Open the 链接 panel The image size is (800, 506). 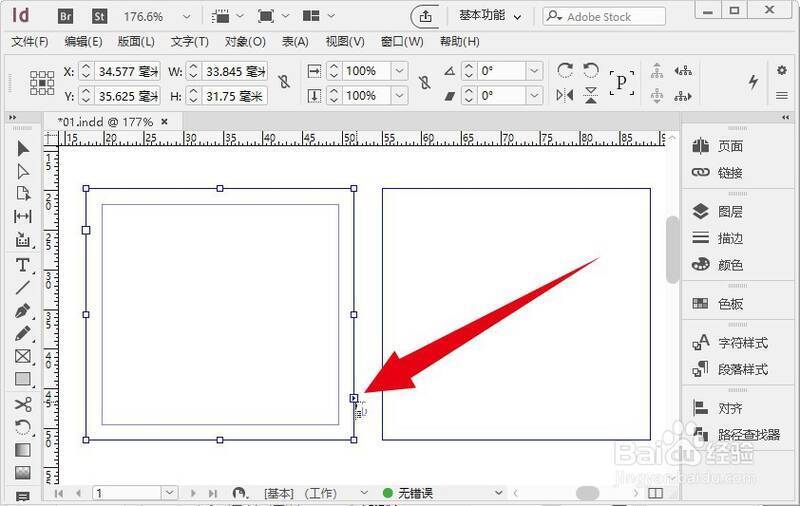tap(717, 173)
